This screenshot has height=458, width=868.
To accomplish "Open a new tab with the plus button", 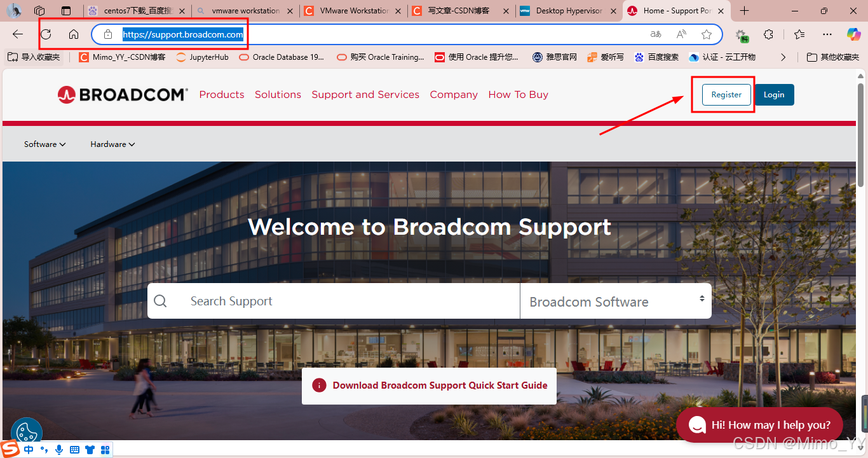I will (744, 11).
